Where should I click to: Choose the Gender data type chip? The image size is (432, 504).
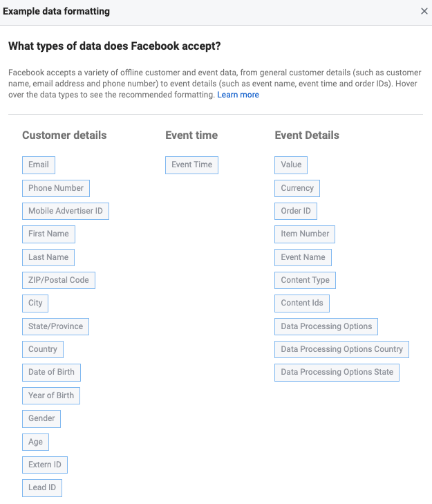click(41, 419)
